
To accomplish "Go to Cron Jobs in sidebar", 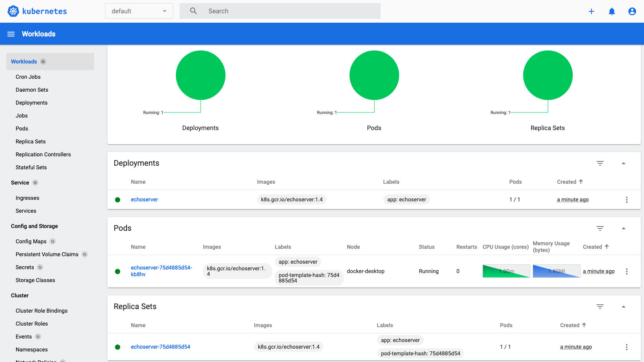I will point(28,77).
